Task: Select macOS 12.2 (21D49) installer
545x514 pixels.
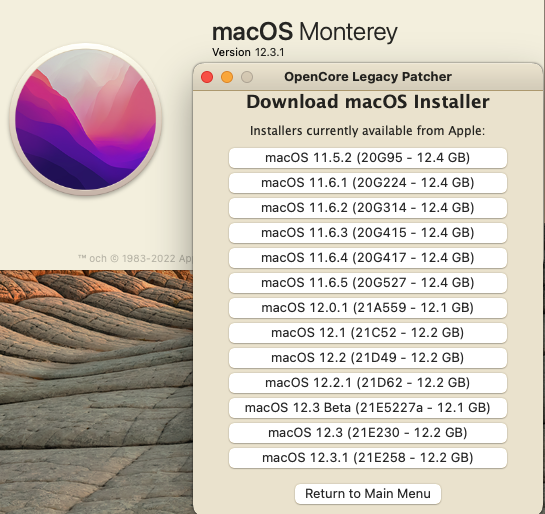Action: coord(368,358)
